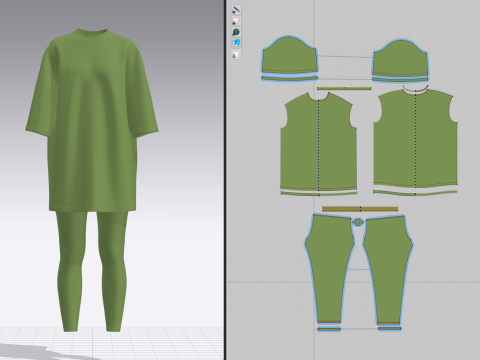
Task: Toggle the blue fabric surface icon
Action: (236, 43)
